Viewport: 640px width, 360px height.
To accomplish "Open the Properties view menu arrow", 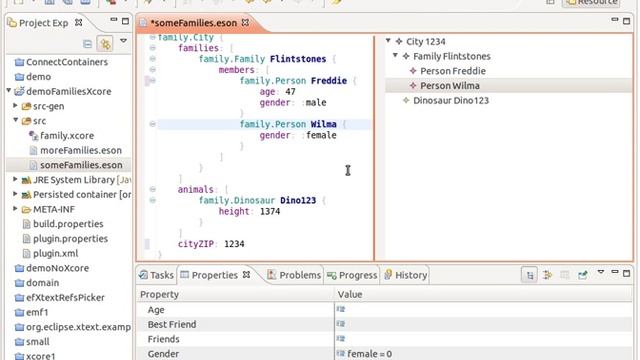I will click(600, 272).
